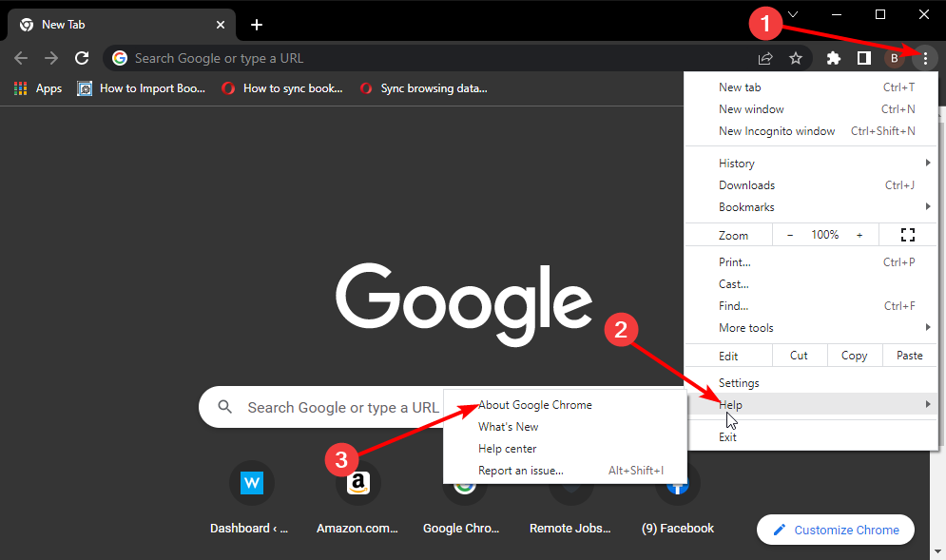Viewport: 946px width, 560px height.
Task: Open the Chrome three-dot menu button
Action: 925,58
